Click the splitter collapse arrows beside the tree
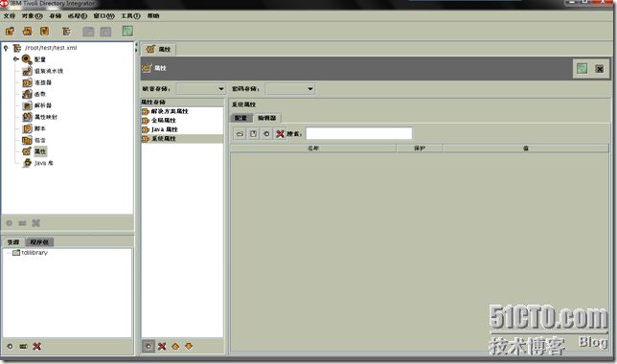Image resolution: width=617 pixels, height=364 pixels. tap(137, 47)
